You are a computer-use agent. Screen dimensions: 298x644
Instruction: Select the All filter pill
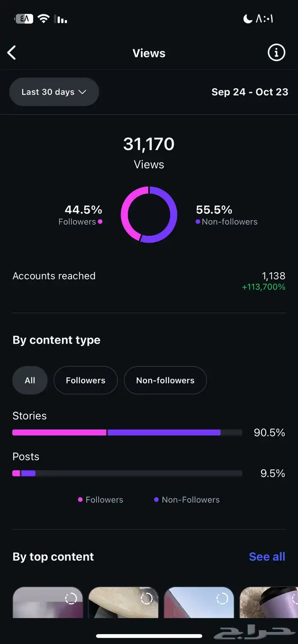(30, 380)
